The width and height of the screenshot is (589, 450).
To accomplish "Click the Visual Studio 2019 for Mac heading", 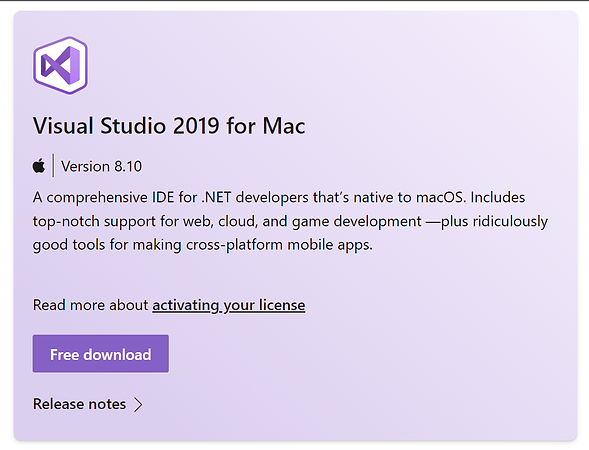I will tap(169, 125).
